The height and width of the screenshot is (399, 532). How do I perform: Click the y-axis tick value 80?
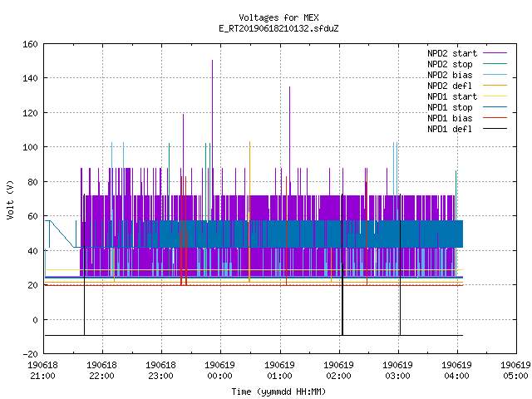pyautogui.click(x=32, y=182)
